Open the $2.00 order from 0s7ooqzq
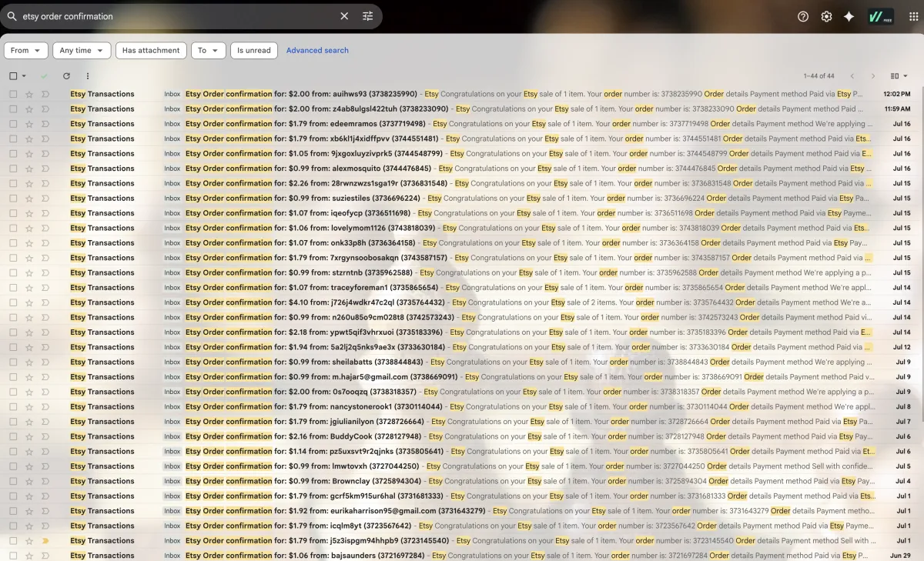Viewport: 924px width, 561px height. tap(462, 392)
